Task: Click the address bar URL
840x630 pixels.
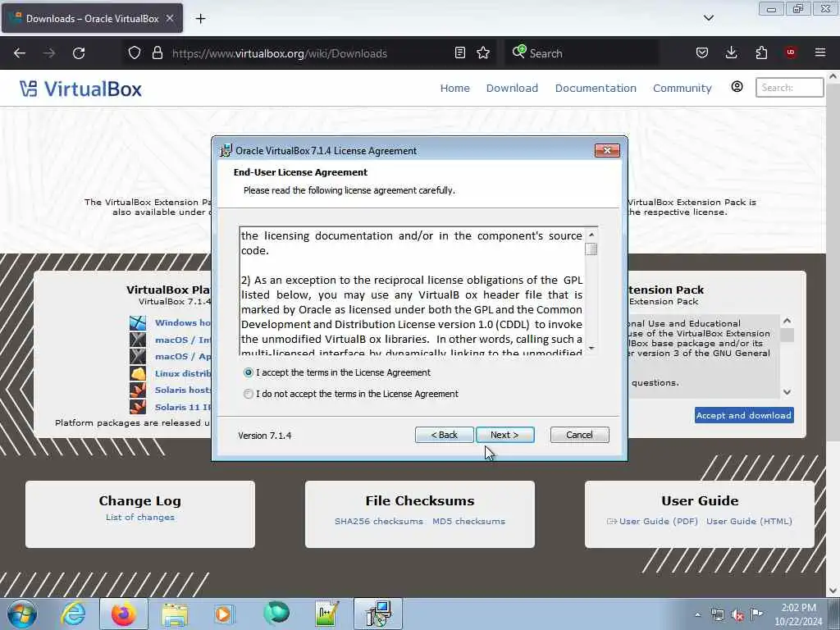Action: pos(279,53)
